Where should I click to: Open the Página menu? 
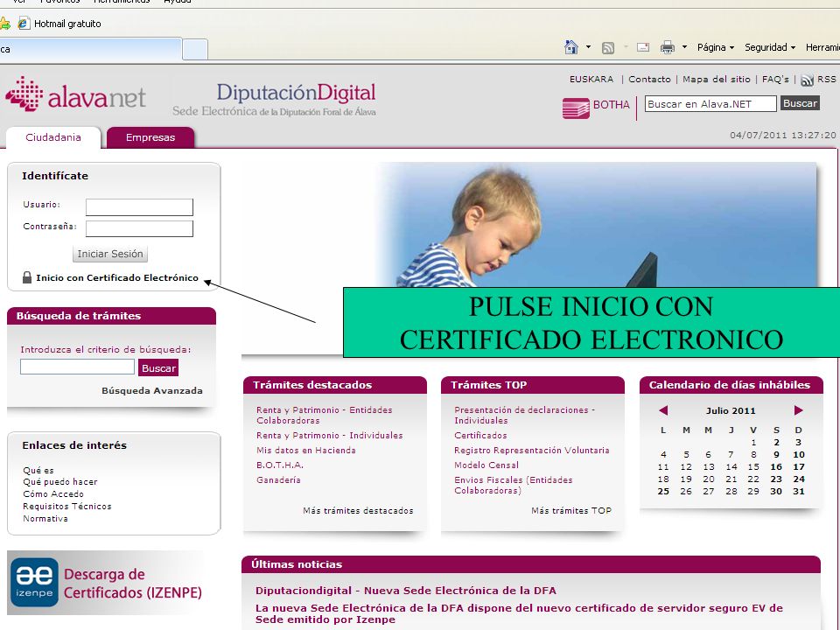715,47
